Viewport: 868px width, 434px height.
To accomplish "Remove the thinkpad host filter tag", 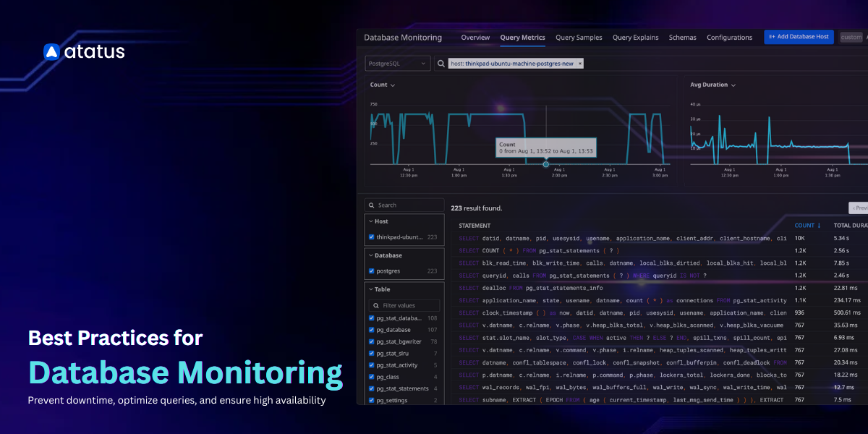I will click(579, 64).
